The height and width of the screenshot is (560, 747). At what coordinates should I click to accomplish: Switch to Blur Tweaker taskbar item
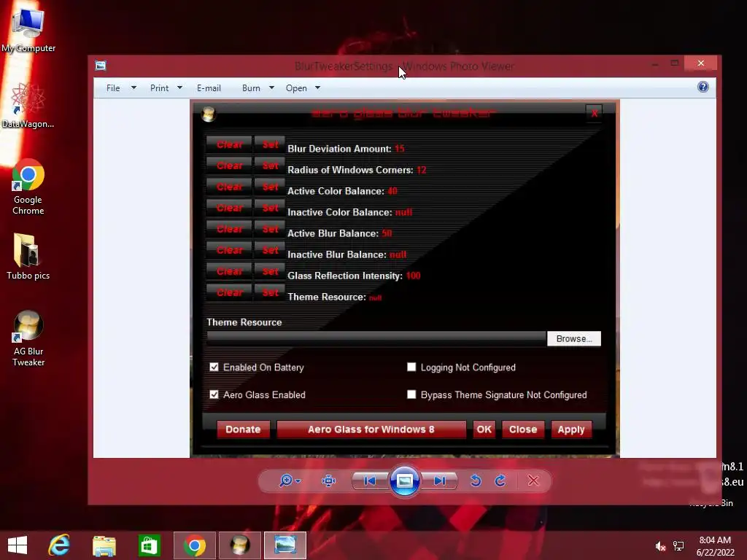coord(239,545)
